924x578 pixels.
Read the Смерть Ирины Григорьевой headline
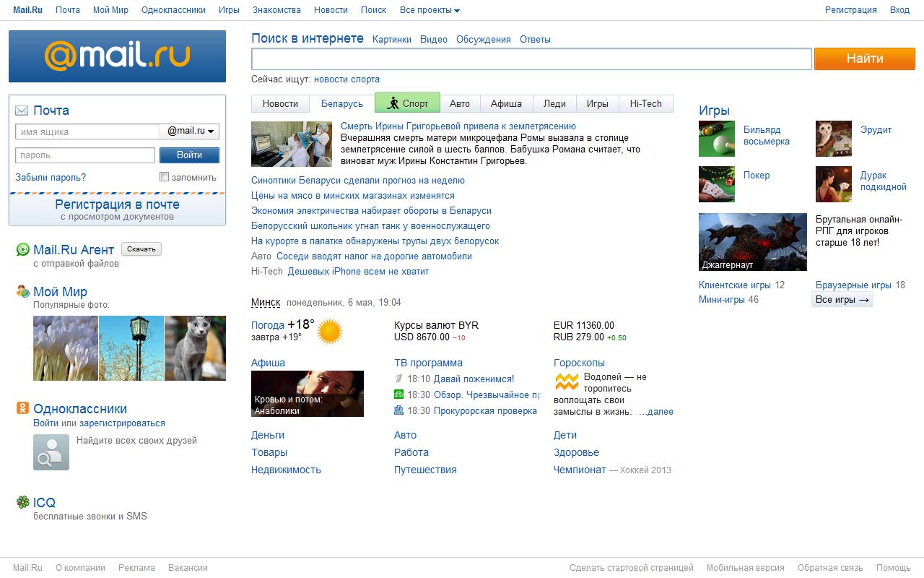point(458,126)
